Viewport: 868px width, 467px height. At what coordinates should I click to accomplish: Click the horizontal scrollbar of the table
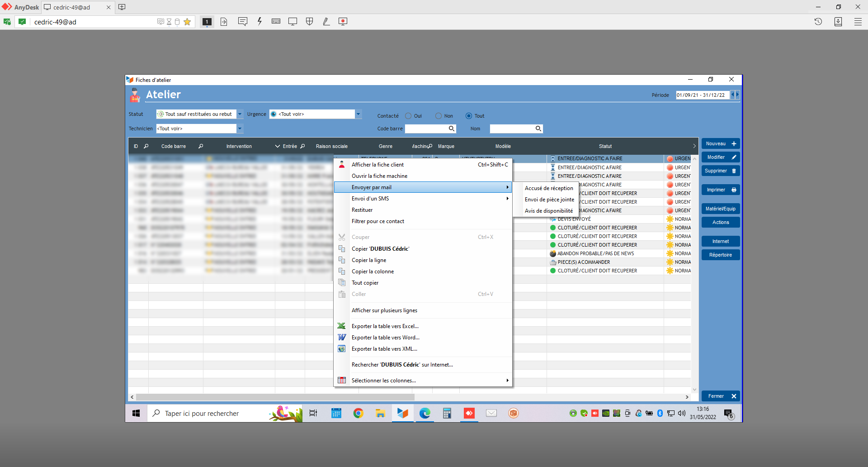(x=275, y=397)
